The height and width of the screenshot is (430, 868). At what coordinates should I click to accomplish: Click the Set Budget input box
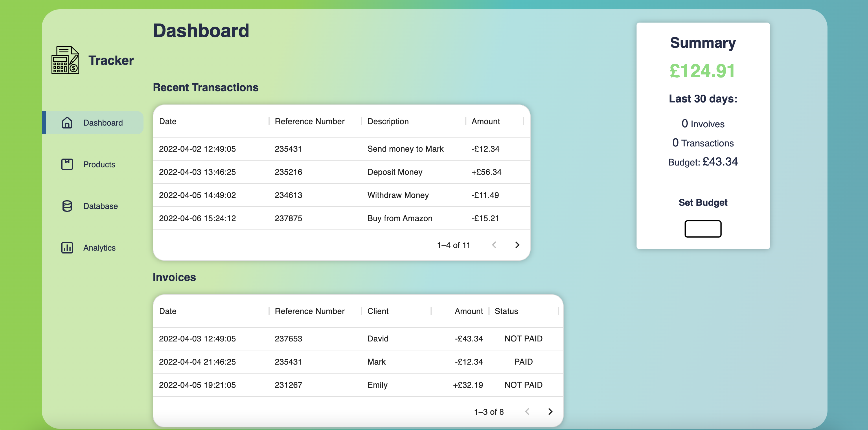[703, 229]
